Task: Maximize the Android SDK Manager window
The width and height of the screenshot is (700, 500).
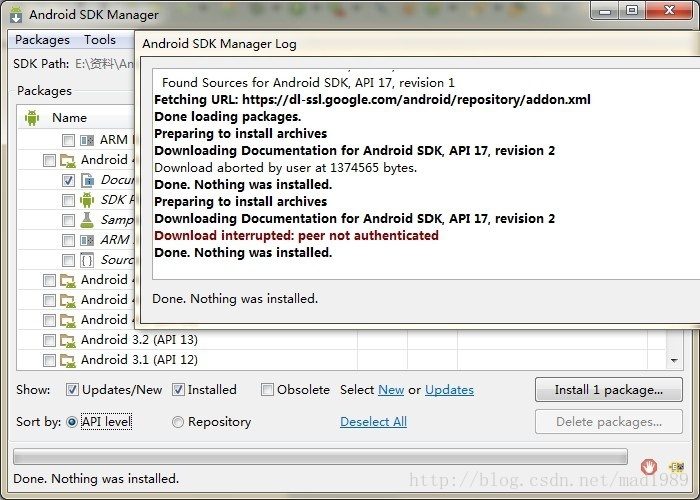Action: tap(632, 11)
